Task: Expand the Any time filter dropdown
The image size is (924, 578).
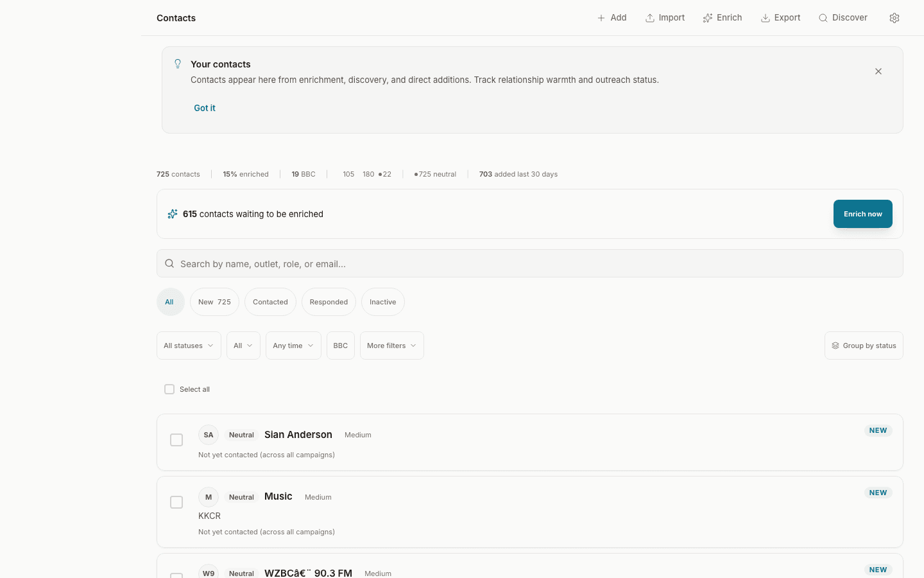Action: click(x=293, y=345)
